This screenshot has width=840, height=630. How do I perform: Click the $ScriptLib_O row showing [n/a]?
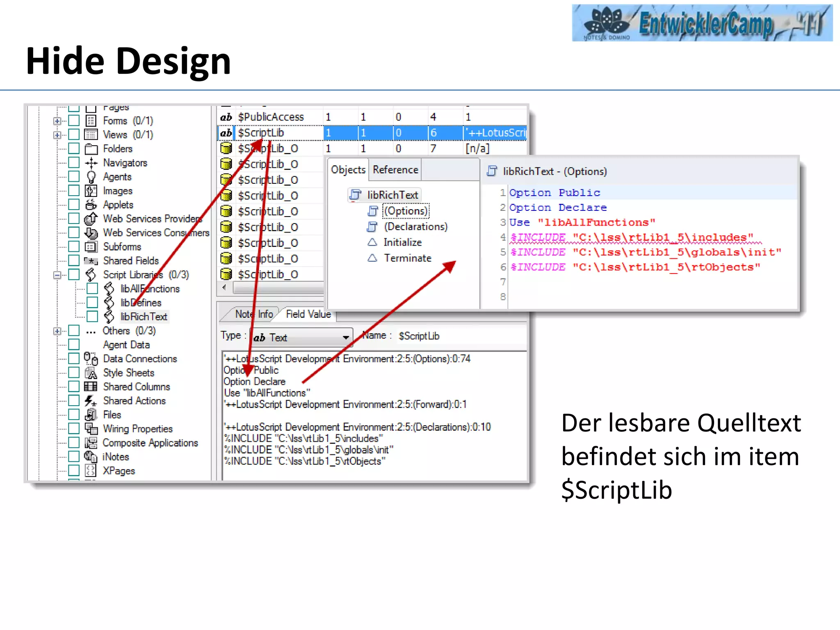[372, 148]
